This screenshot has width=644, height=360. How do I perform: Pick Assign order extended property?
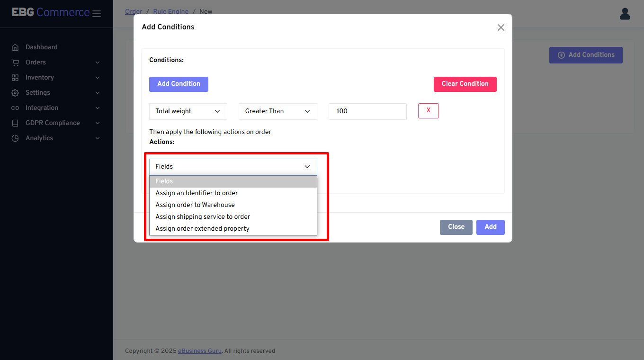tap(202, 229)
